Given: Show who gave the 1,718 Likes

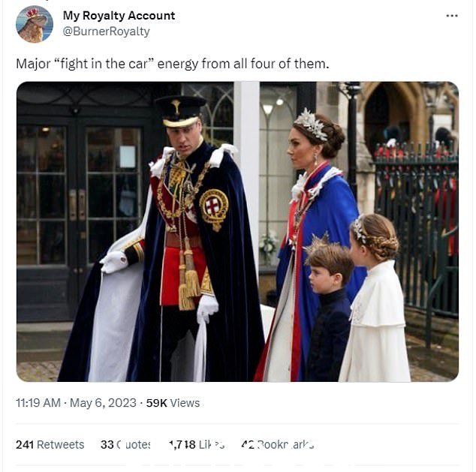Looking at the screenshot, I should 197,445.
